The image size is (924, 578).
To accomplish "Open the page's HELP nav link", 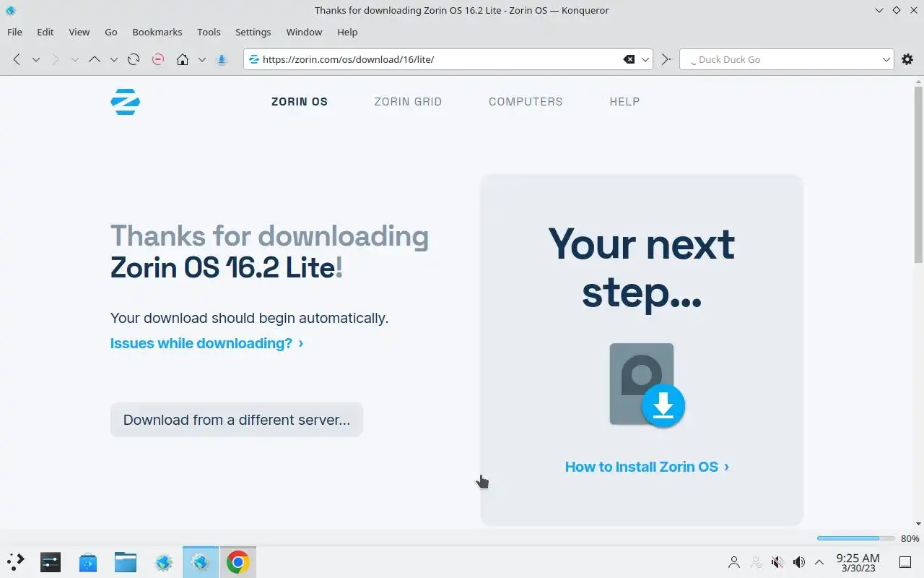I will 624,102.
